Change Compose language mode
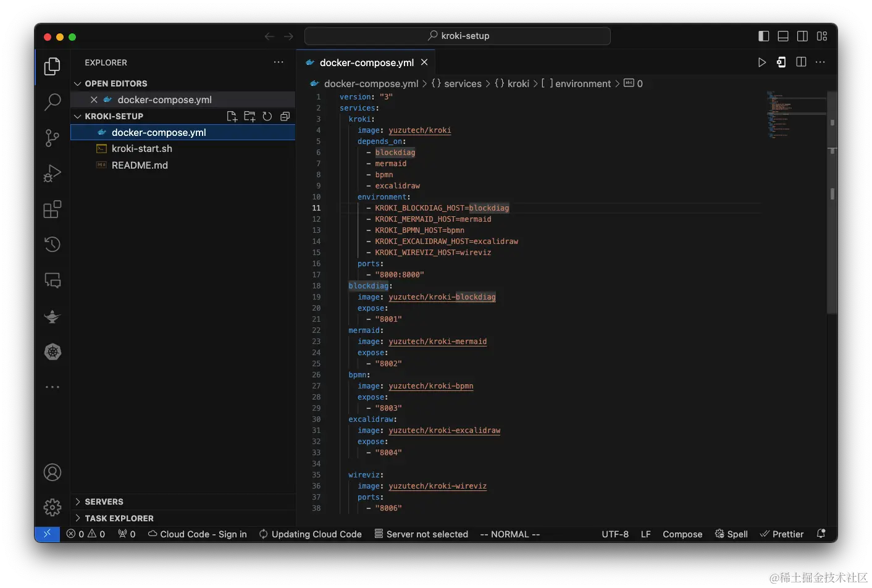The height and width of the screenshot is (588, 872). tap(682, 534)
